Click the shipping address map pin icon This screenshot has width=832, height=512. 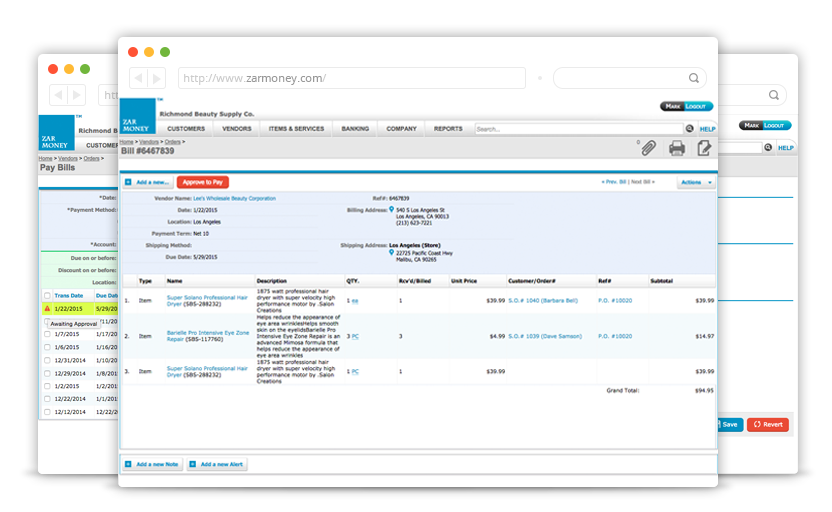click(x=392, y=253)
